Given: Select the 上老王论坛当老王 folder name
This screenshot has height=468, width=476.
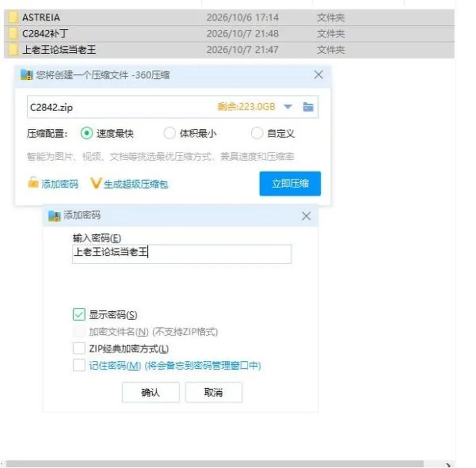Looking at the screenshot, I should [x=59, y=50].
